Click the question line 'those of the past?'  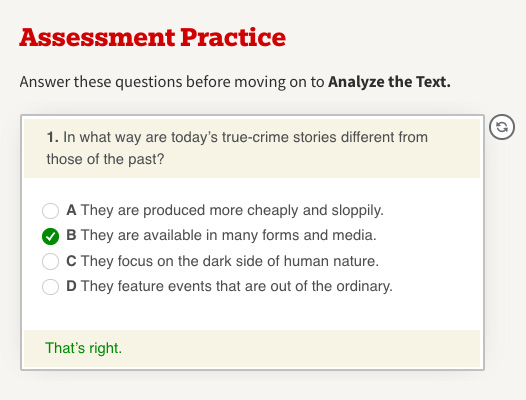coord(105,159)
